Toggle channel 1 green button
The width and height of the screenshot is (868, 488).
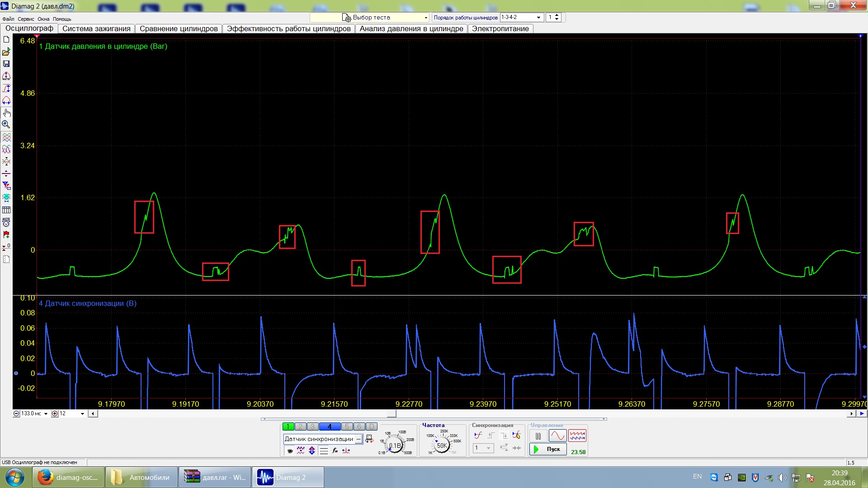(x=288, y=427)
